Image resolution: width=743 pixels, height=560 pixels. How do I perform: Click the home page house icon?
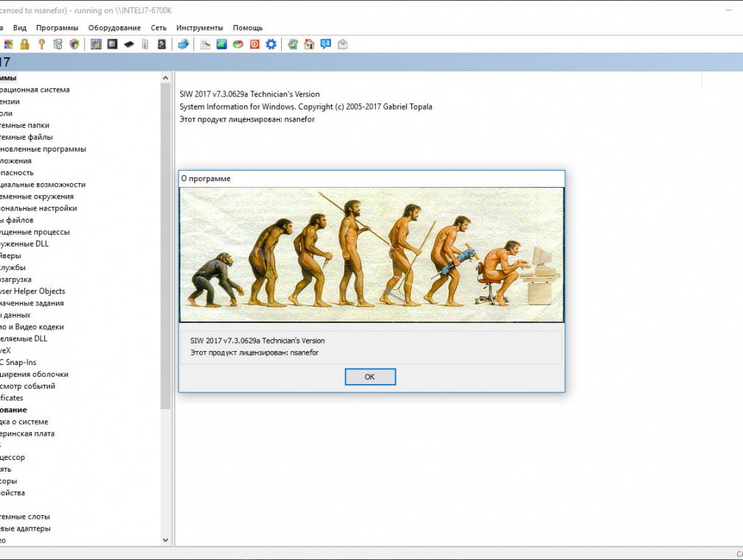(x=310, y=45)
